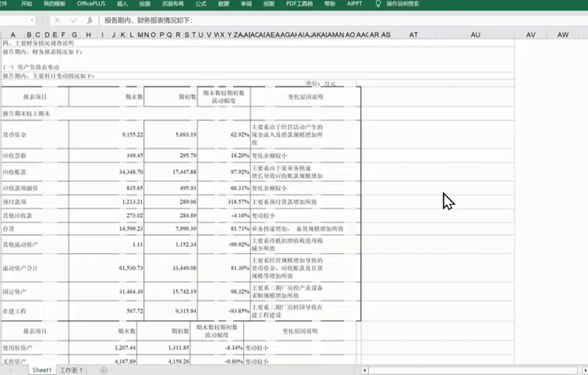Click the value 349.45
Image resolution: width=588 pixels, height=375 pixels.
tap(135, 155)
